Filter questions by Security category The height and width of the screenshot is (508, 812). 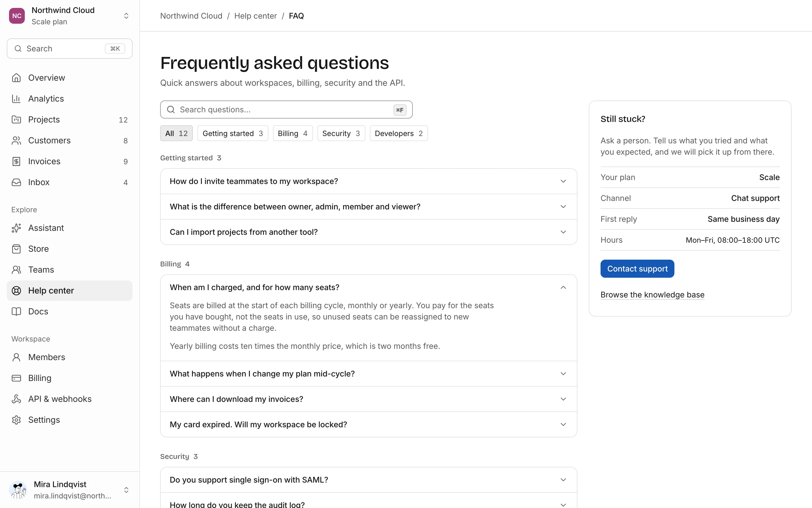341,133
